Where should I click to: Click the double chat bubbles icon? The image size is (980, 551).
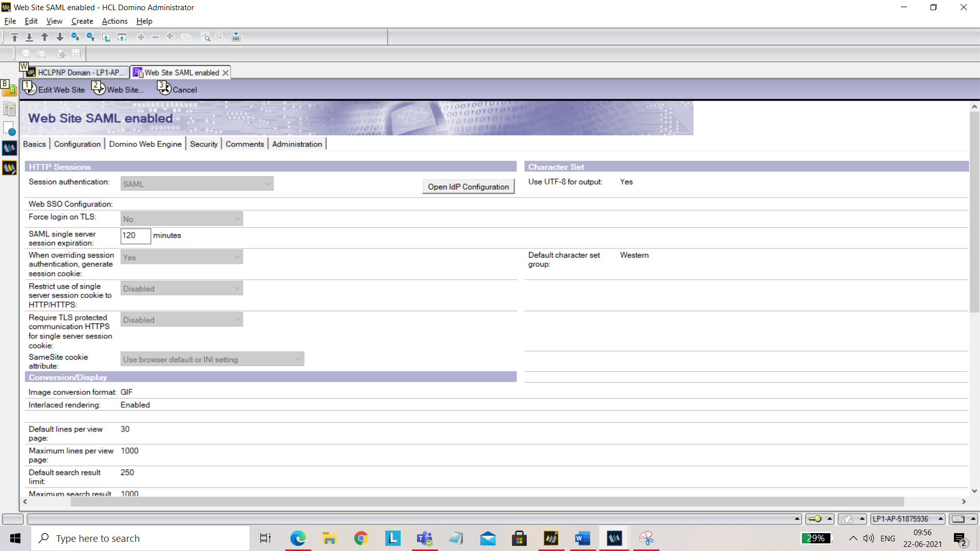[x=41, y=54]
